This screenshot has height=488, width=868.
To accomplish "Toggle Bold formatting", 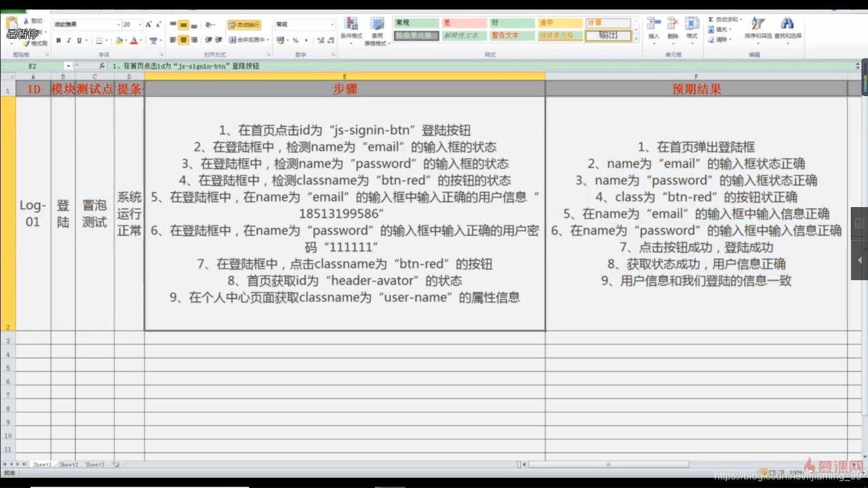I will pyautogui.click(x=58, y=41).
